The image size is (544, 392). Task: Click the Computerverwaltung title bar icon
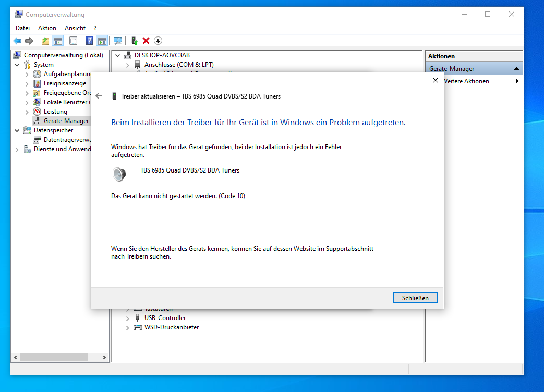pos(19,15)
